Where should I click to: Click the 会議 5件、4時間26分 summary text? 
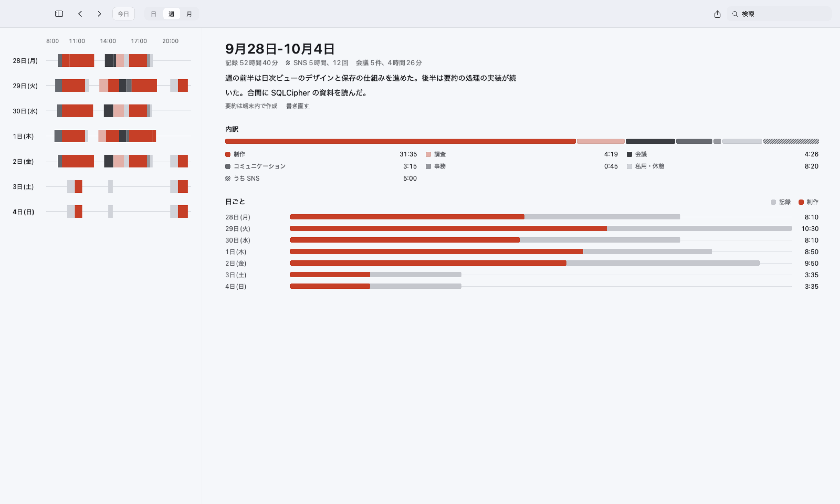[x=389, y=63]
